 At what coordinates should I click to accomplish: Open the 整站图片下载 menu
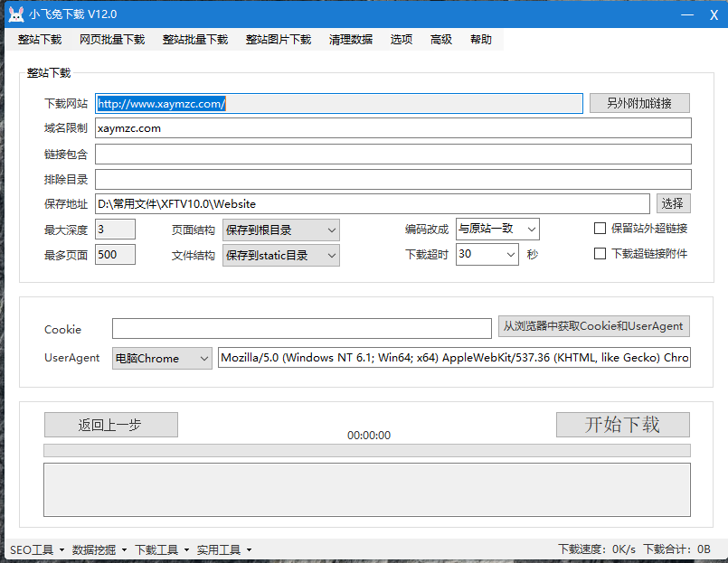click(x=279, y=40)
